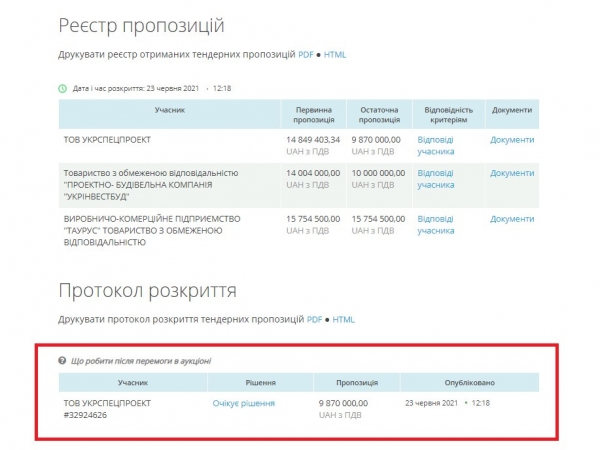Open PDF of the tender proposals registry
Viewport: 600px width, 450px height.
305,54
